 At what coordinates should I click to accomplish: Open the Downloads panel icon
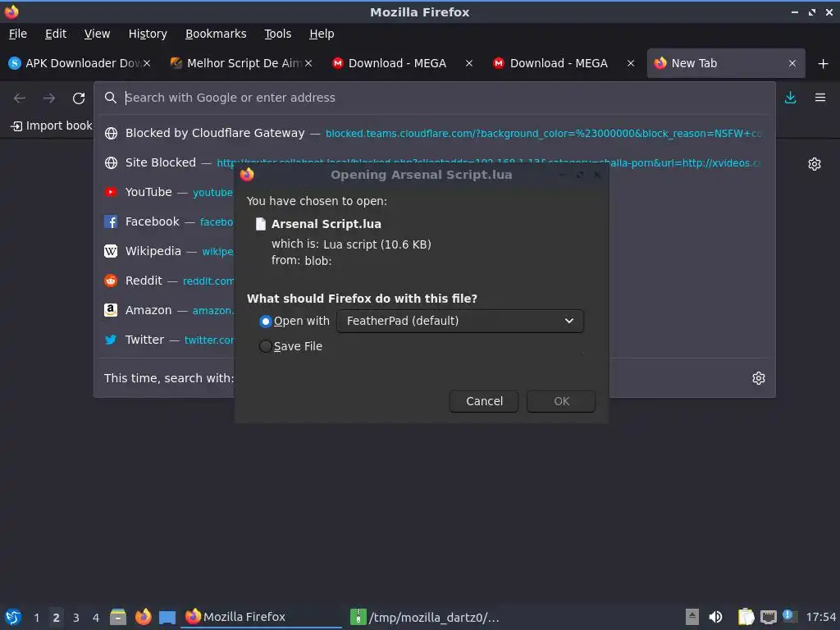click(x=790, y=98)
